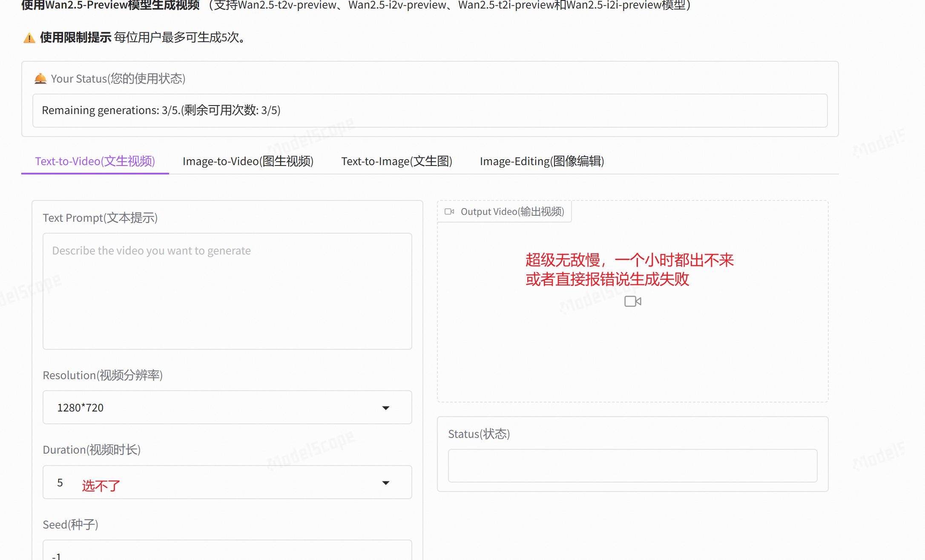This screenshot has height=560, width=925.
Task: Switch to the Image-to-Video tab
Action: [248, 161]
